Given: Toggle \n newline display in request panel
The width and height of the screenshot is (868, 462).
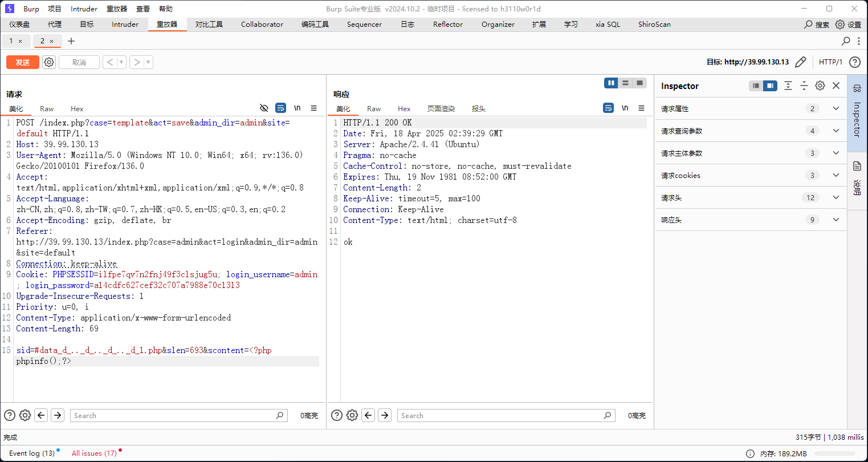Looking at the screenshot, I should [297, 108].
